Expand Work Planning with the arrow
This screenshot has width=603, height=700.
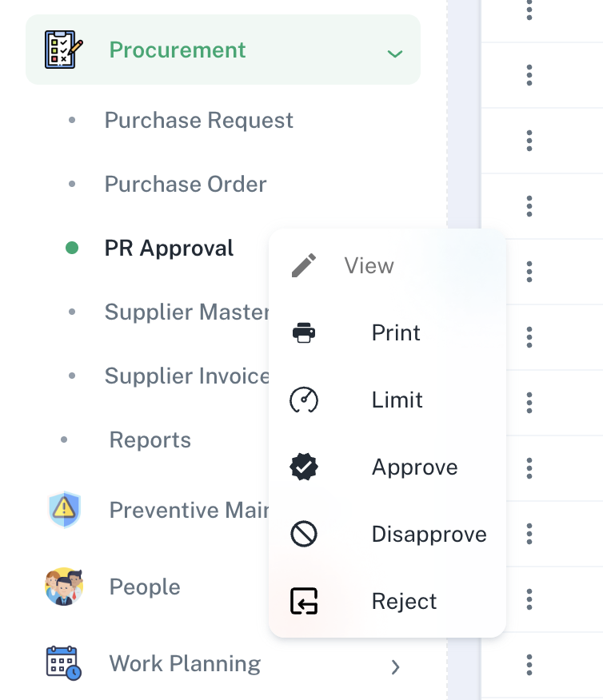coord(394,666)
